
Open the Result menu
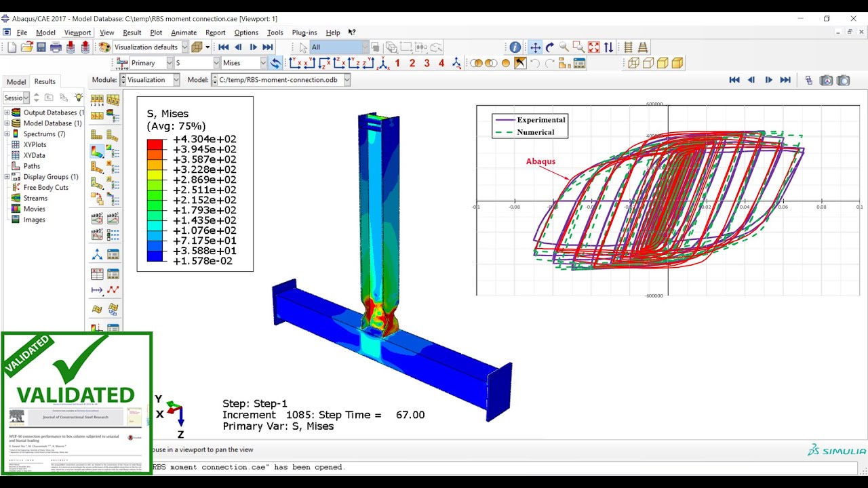(x=132, y=33)
